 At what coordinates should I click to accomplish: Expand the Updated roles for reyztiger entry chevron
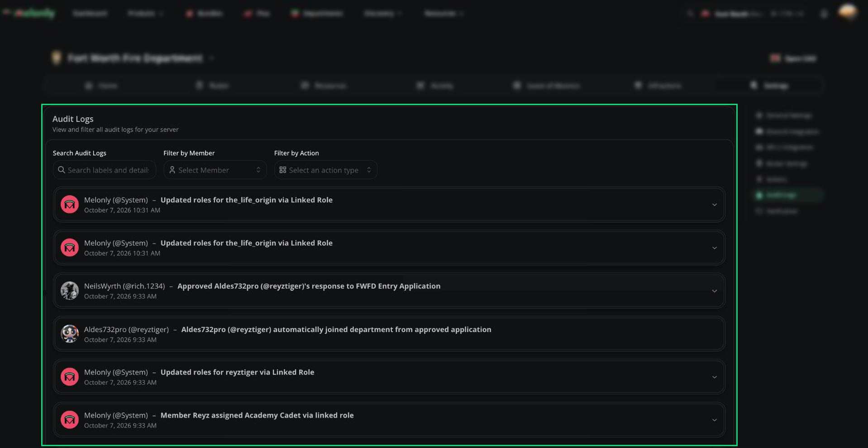coord(714,377)
